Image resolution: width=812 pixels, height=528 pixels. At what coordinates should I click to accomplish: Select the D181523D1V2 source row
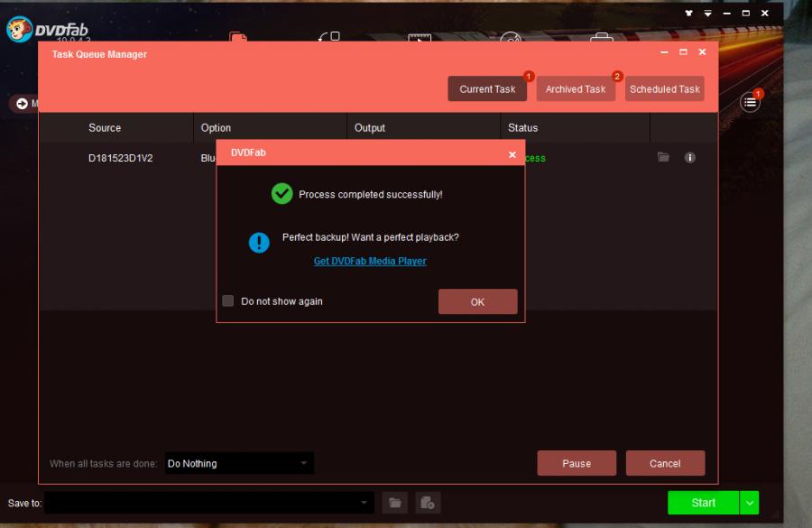(378, 158)
